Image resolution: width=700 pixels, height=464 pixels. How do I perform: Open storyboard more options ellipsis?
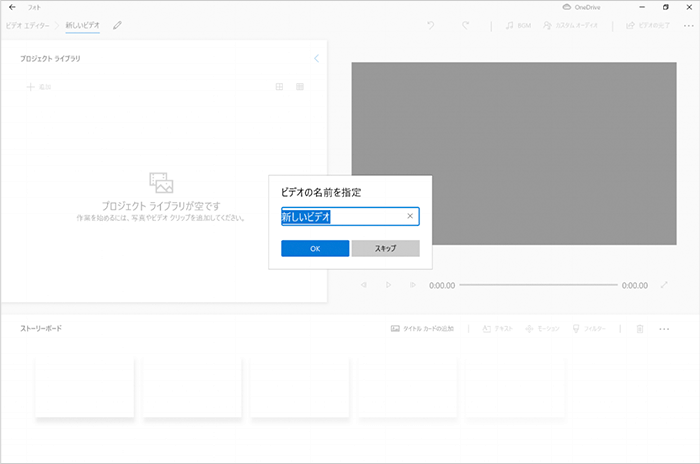click(x=664, y=329)
